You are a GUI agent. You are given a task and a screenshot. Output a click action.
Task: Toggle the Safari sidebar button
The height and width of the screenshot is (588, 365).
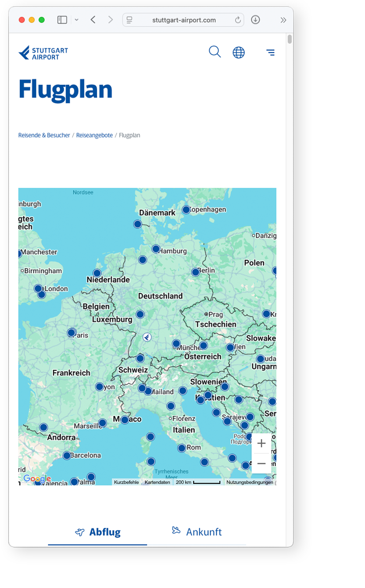[x=62, y=20]
